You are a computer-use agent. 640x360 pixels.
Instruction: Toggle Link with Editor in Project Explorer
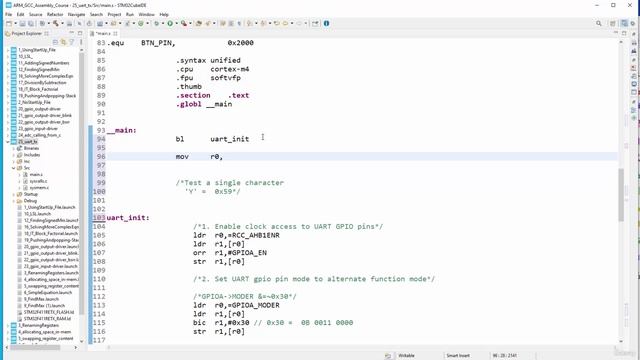(63, 42)
